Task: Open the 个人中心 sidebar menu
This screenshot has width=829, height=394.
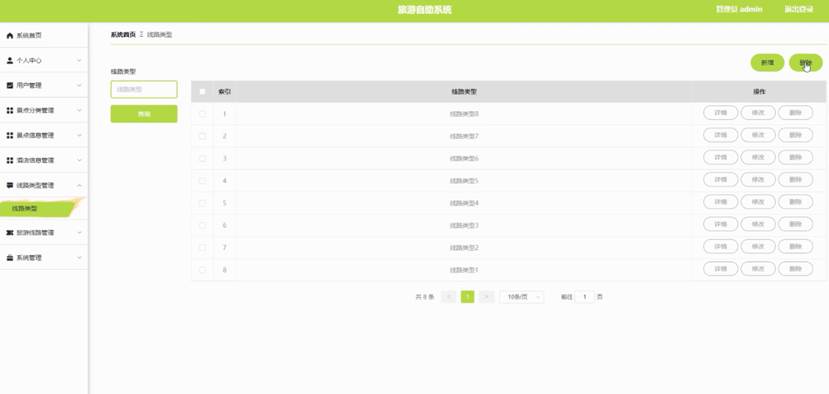Action: pyautogui.click(x=44, y=60)
